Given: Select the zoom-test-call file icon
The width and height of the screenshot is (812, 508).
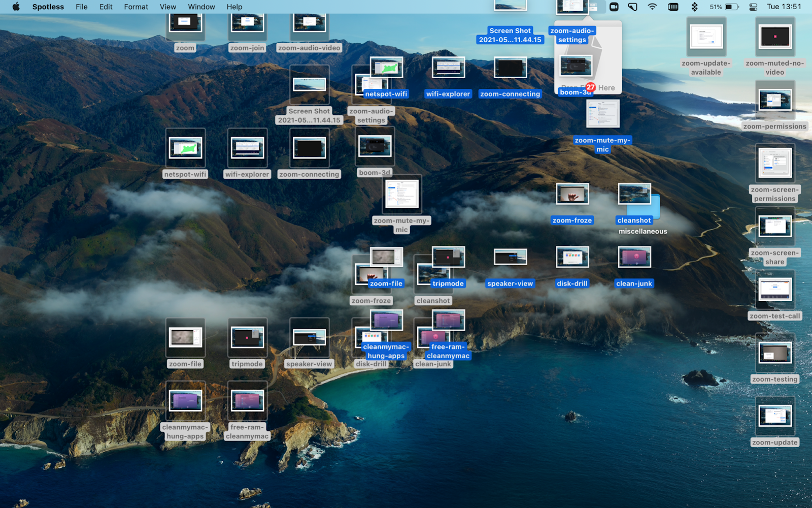Looking at the screenshot, I should (x=775, y=290).
